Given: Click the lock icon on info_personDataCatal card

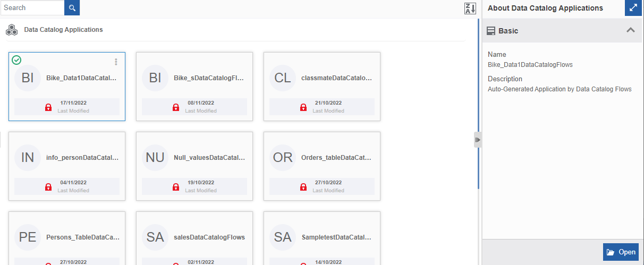Looking at the screenshot, I should coord(48,187).
